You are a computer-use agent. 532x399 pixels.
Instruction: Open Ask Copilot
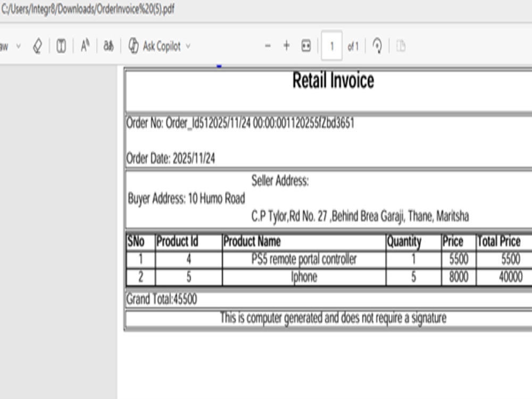pyautogui.click(x=155, y=46)
